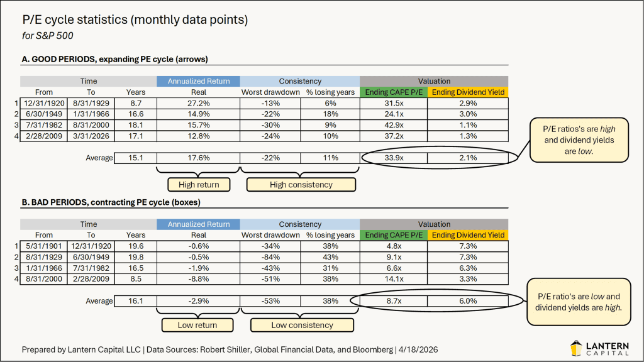Click the "High return" label box
Viewport: 644px width, 362px height.
(x=199, y=185)
